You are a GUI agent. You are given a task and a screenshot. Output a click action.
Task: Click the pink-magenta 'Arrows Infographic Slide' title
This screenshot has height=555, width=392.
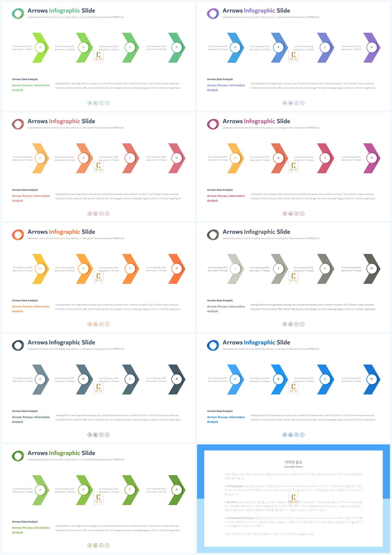point(256,121)
